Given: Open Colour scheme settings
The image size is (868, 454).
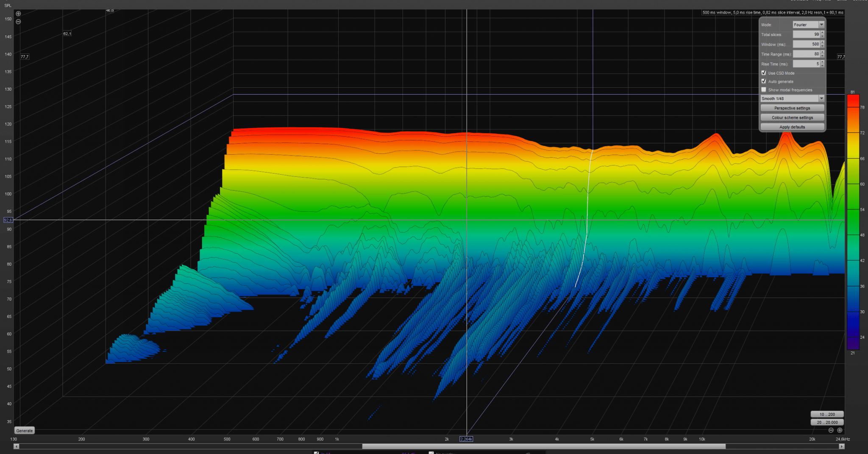Looking at the screenshot, I should [x=792, y=117].
